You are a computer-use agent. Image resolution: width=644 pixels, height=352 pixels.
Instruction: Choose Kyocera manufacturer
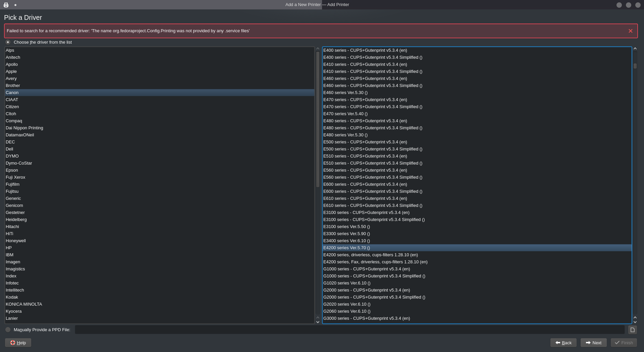click(160, 311)
